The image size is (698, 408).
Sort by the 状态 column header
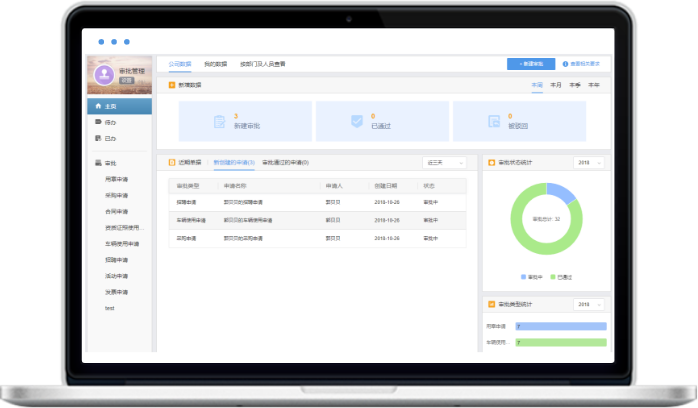click(429, 186)
